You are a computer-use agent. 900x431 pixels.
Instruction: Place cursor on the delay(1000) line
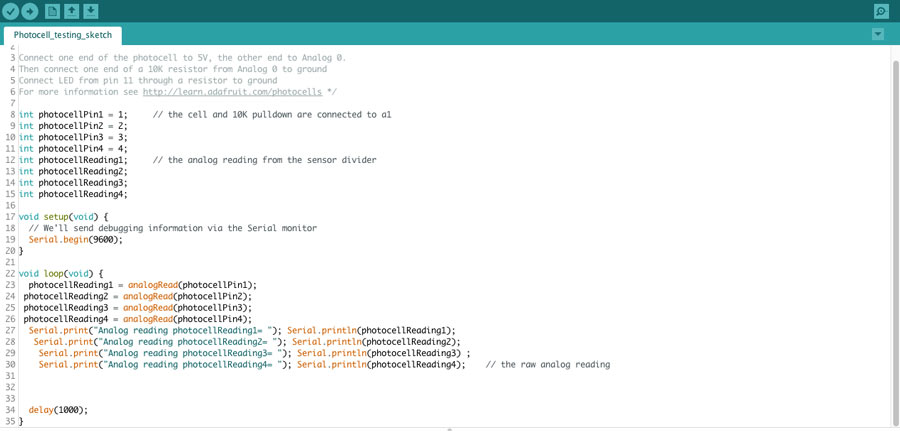pos(58,410)
